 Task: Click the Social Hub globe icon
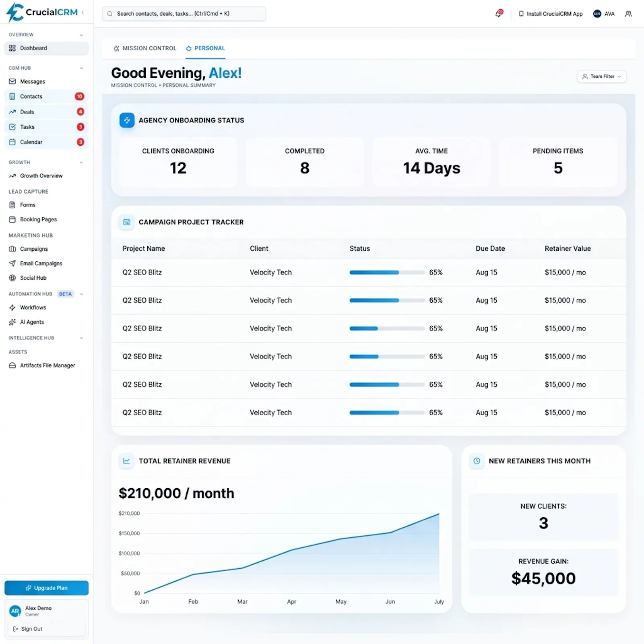pyautogui.click(x=12, y=278)
